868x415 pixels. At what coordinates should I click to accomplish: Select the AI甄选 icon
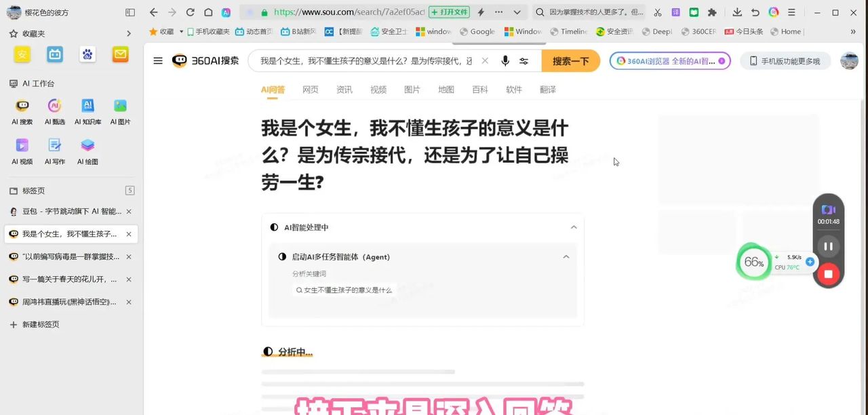click(x=55, y=110)
